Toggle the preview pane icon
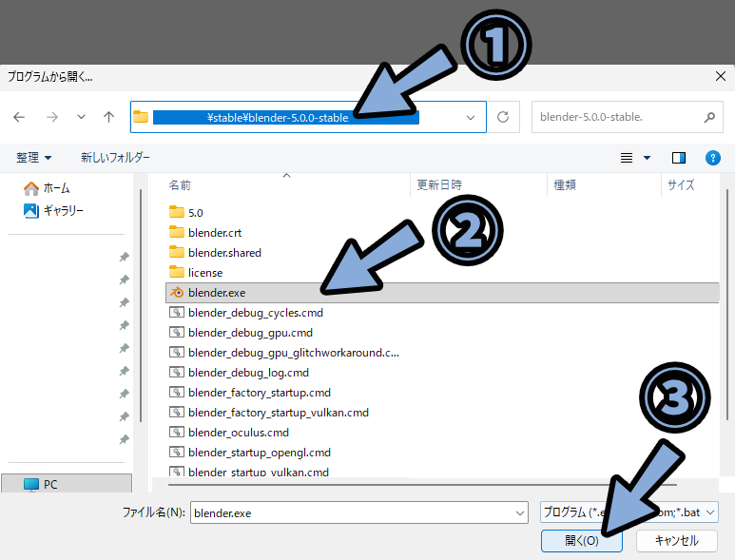The width and height of the screenshot is (735, 560). click(x=678, y=157)
